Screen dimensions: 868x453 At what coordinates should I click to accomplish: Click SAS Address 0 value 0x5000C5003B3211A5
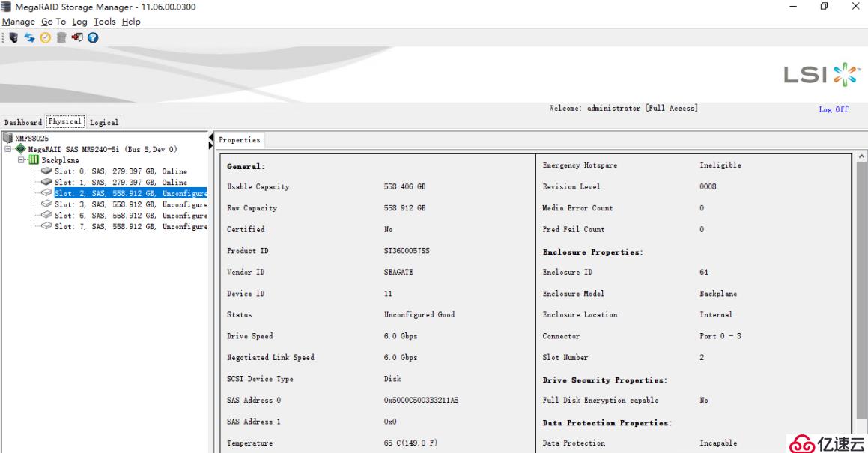click(421, 400)
